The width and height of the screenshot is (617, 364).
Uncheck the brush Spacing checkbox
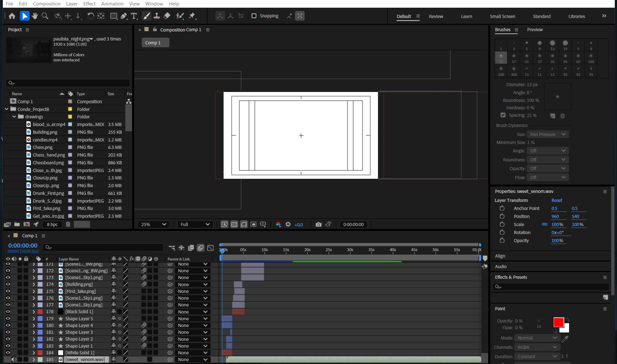pos(503,115)
